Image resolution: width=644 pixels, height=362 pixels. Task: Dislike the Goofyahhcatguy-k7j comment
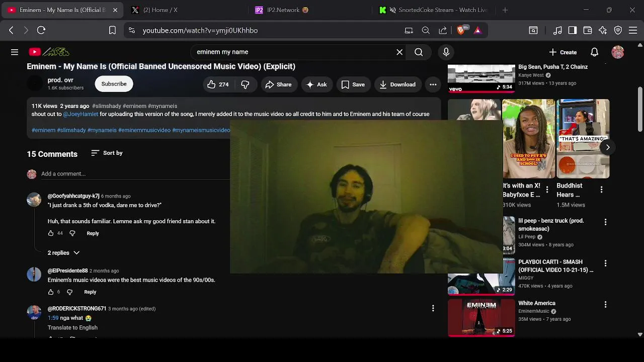click(x=72, y=233)
